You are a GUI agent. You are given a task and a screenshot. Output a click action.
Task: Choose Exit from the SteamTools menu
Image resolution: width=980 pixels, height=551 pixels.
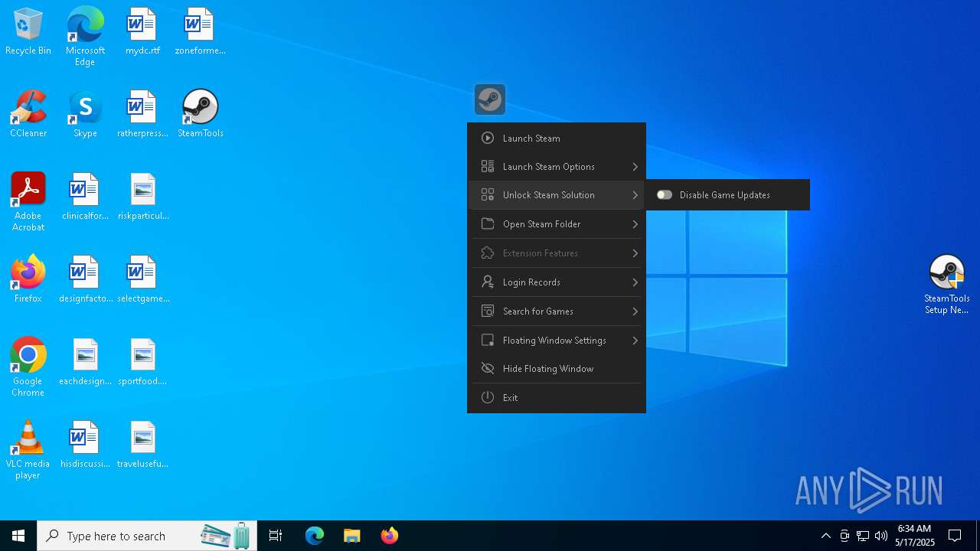(x=557, y=397)
